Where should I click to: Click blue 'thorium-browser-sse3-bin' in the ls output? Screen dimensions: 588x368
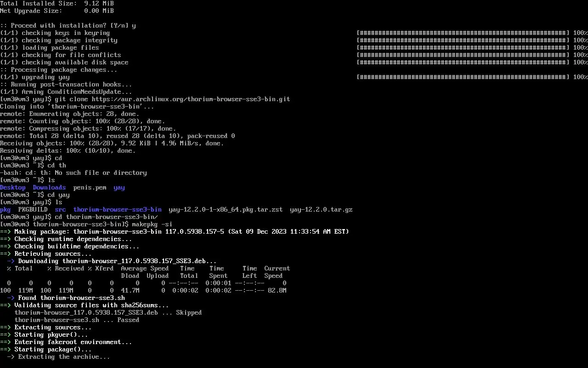click(x=118, y=209)
